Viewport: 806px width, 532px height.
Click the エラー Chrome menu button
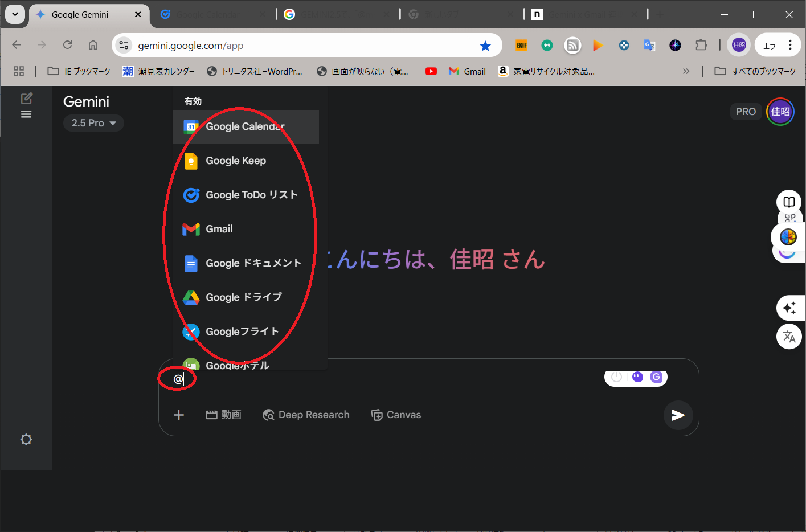[777, 45]
